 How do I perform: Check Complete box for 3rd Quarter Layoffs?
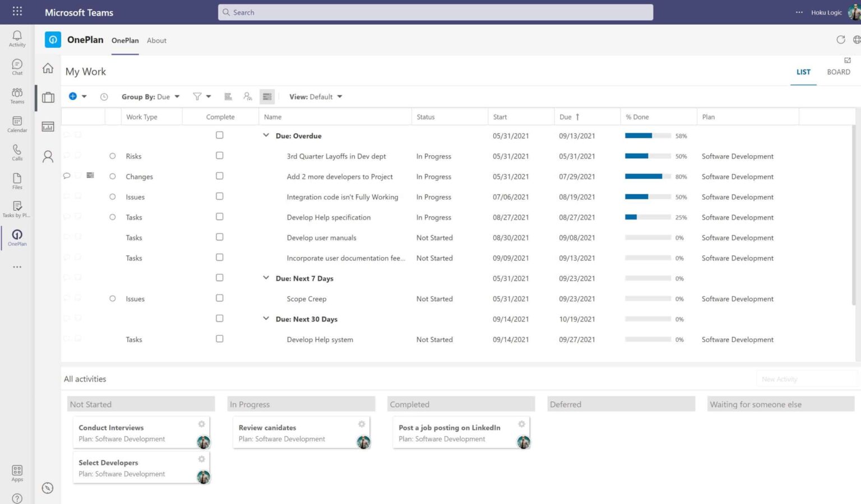click(220, 156)
